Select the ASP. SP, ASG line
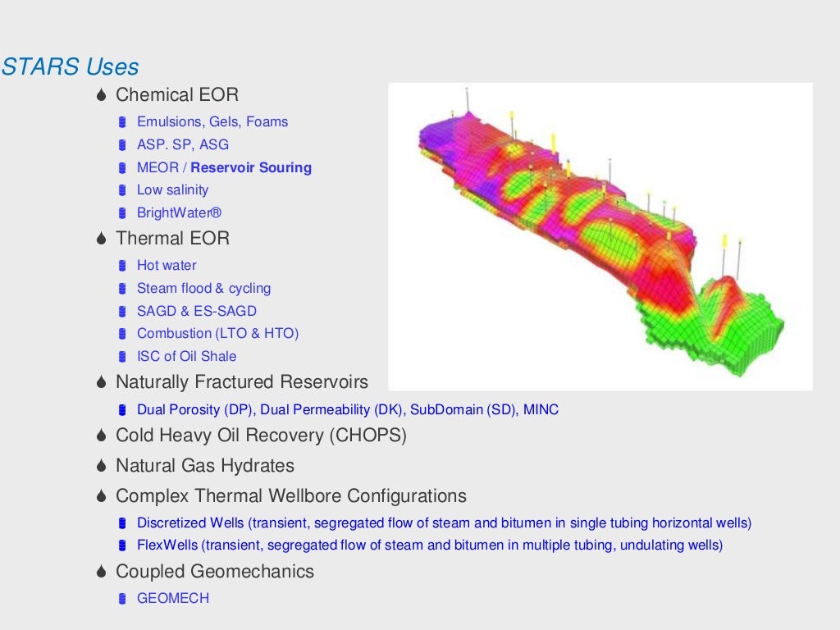 point(183,144)
